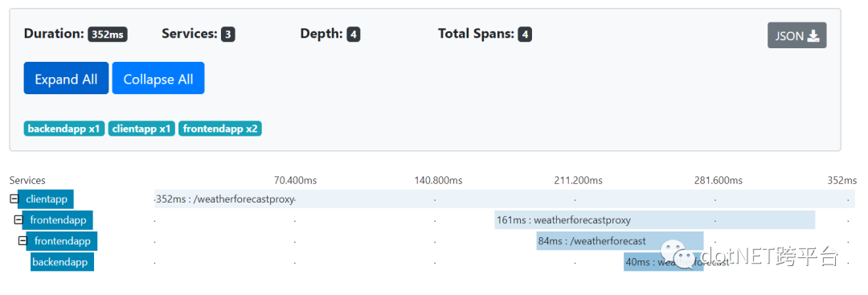
Task: Open the second frontendapp service label
Action: click(x=62, y=241)
